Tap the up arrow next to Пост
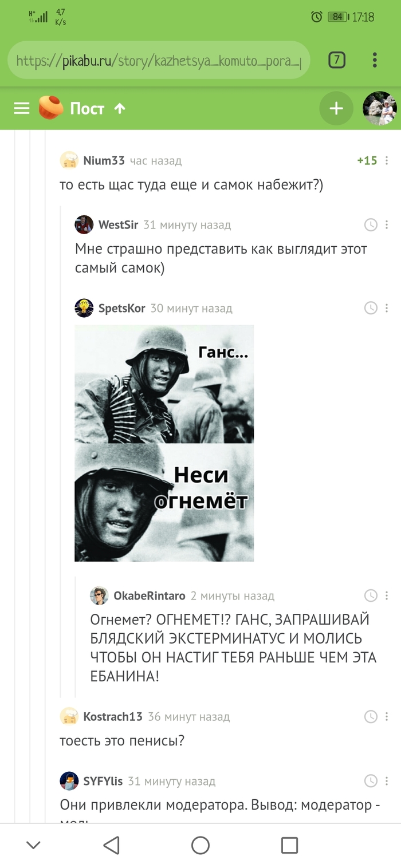 click(120, 108)
